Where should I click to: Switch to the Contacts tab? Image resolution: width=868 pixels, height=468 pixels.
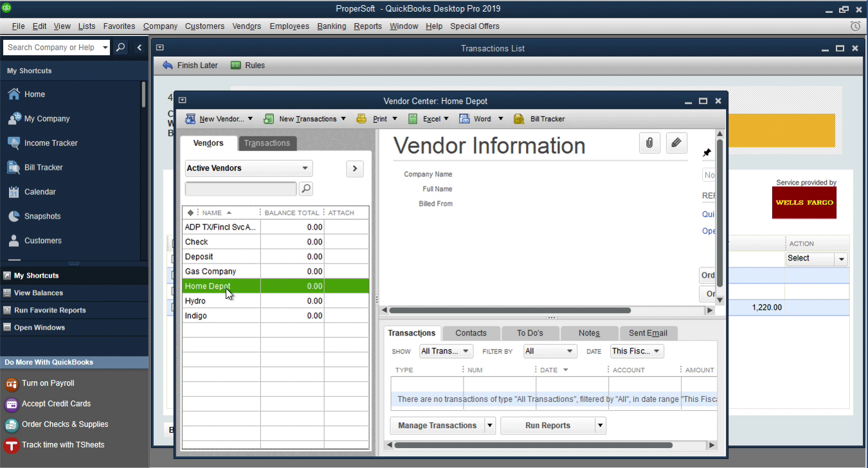[x=471, y=333]
